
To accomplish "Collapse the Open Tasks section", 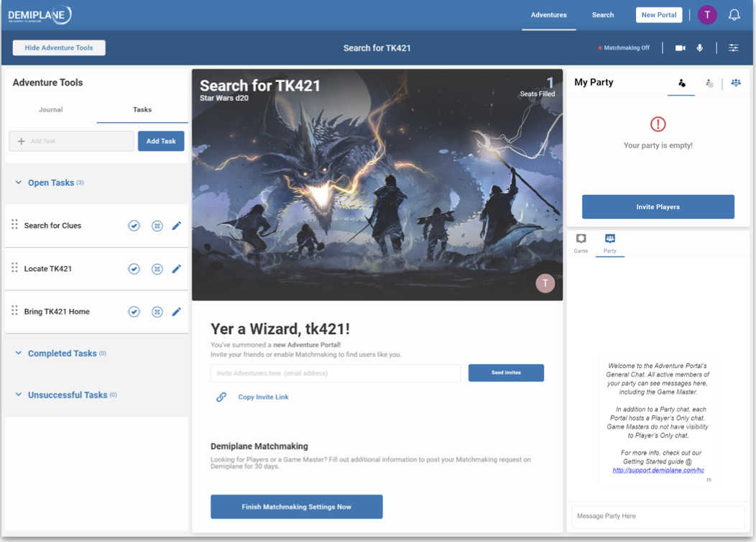I will (x=18, y=183).
